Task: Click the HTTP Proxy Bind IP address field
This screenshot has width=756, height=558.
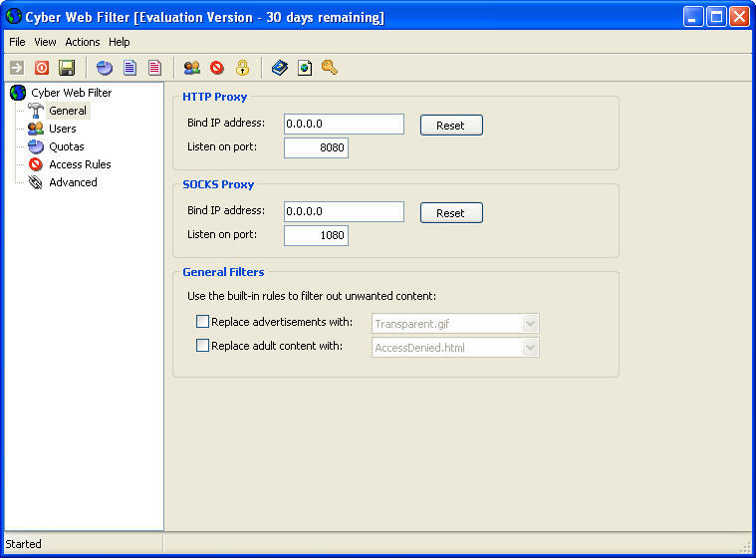Action: pos(344,124)
